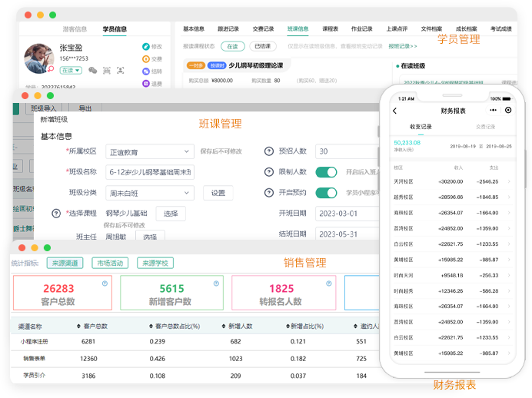Click the QR scan icon next to the WeChat icon
This screenshot has width=532, height=398.
(107, 70)
